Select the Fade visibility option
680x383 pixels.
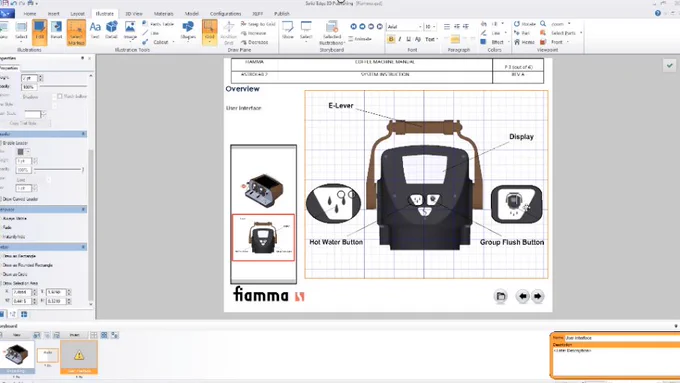6,227
